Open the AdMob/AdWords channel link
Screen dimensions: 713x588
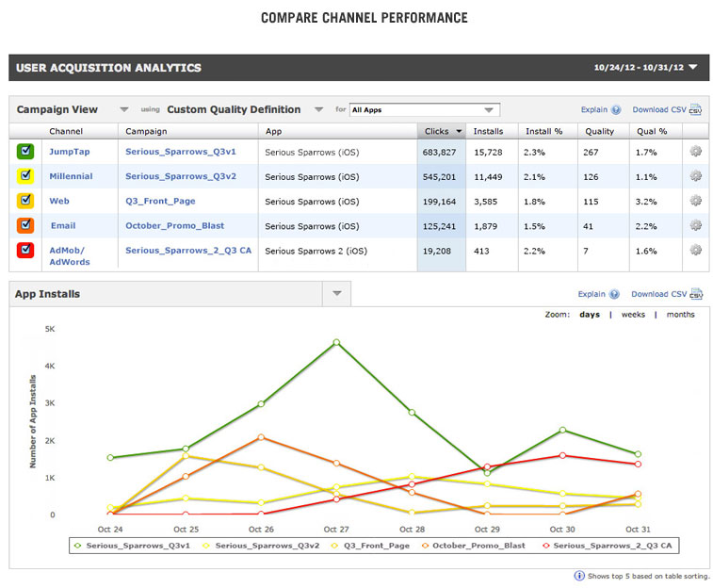pos(70,255)
